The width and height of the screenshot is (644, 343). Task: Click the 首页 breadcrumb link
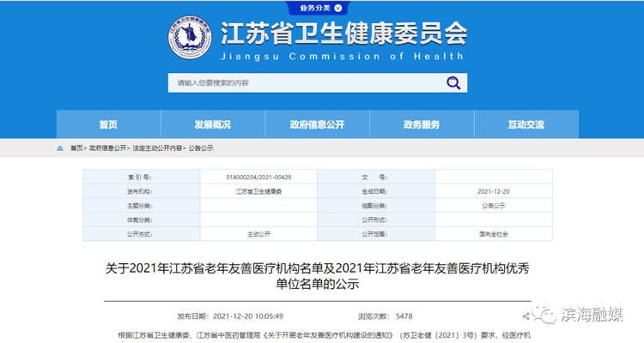[x=76, y=148]
